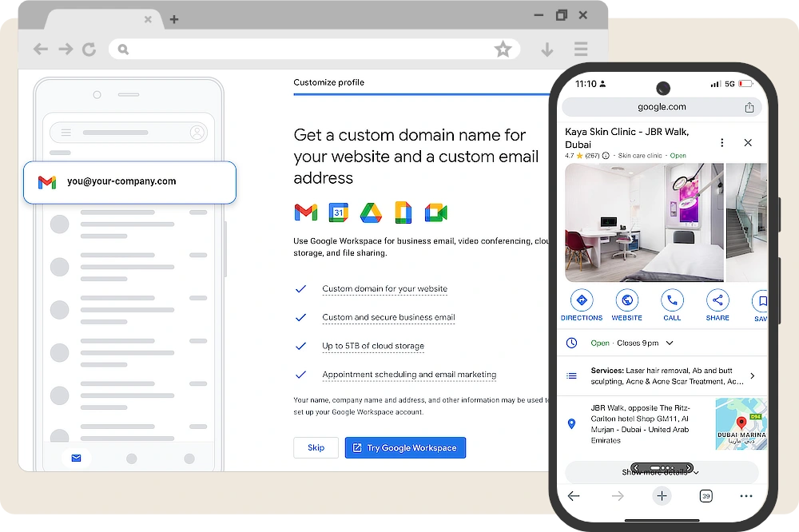This screenshot has width=799, height=532.
Task: Close the current browser tab
Action: click(148, 19)
